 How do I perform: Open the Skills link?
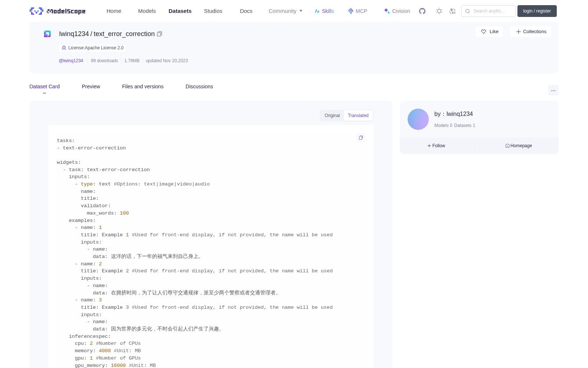(x=325, y=11)
